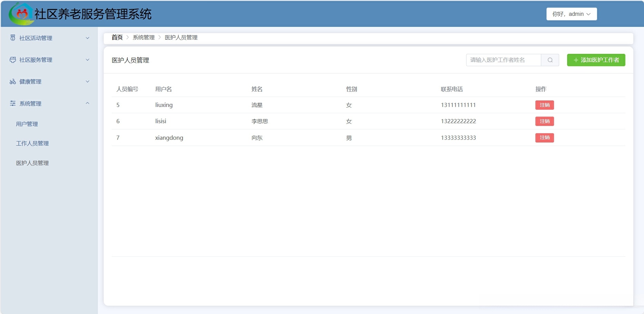Click the 人员编号 column header
The width and height of the screenshot is (644, 314).
tap(127, 89)
